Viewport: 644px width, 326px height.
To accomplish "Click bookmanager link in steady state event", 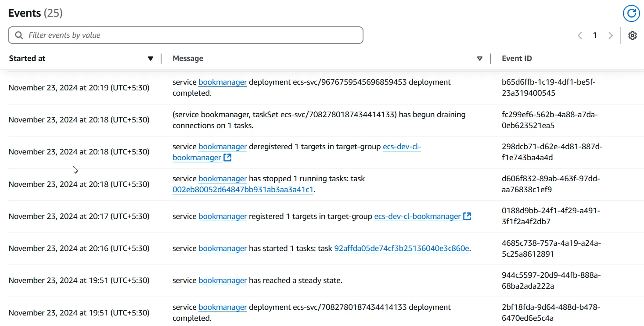I will [223, 280].
